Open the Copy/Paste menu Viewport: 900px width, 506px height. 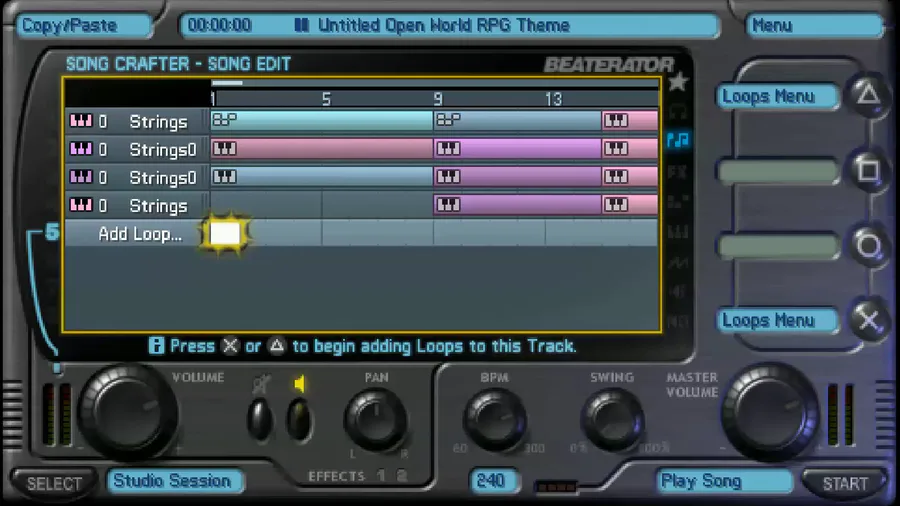click(x=84, y=26)
